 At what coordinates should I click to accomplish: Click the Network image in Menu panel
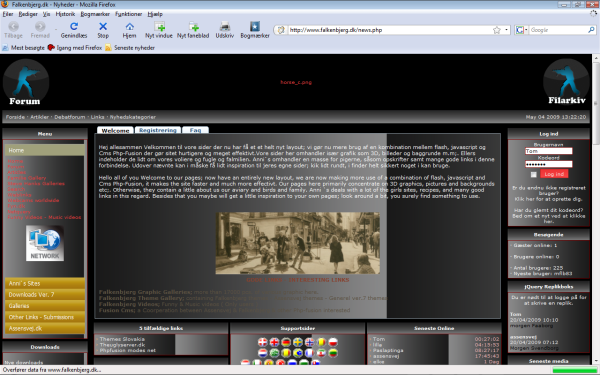click(45, 243)
